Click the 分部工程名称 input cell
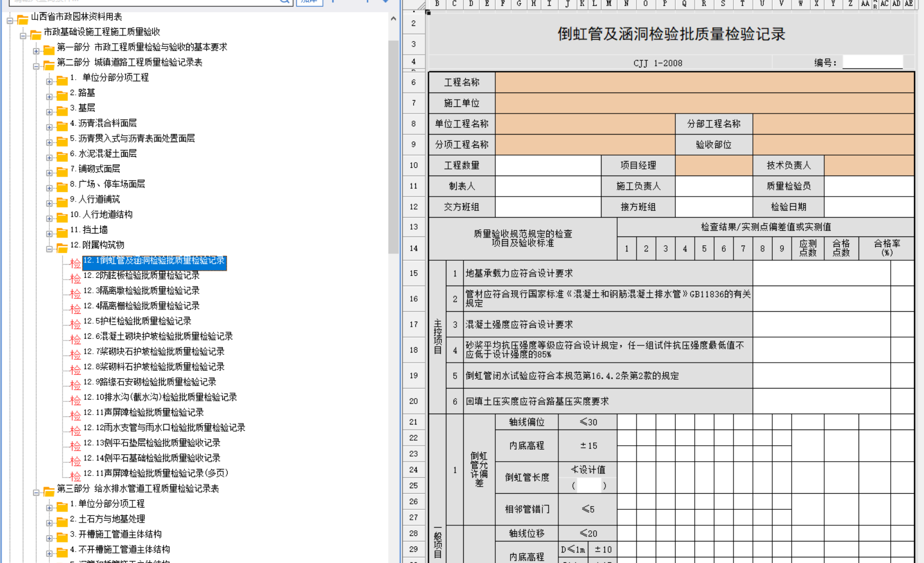Screen dimensions: 924x563 click(834, 123)
